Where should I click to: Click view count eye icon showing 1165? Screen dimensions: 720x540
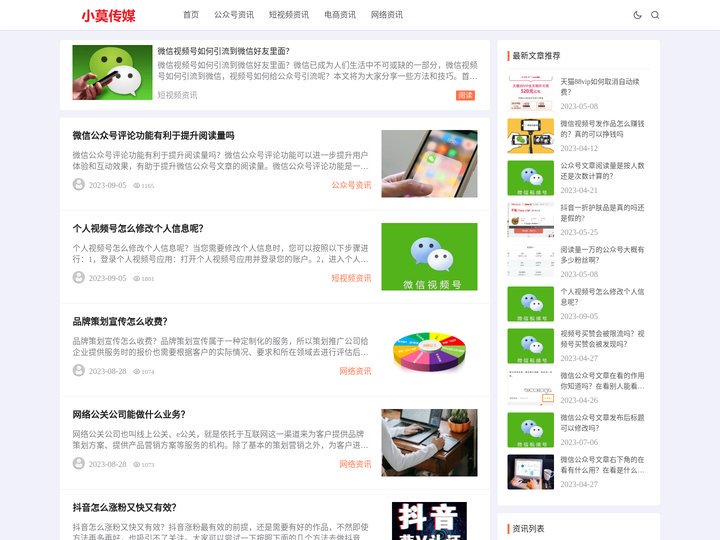point(136,186)
